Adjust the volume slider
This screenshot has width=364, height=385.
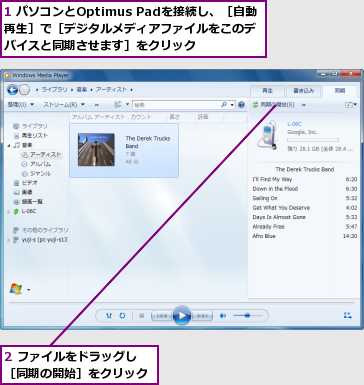click(247, 315)
